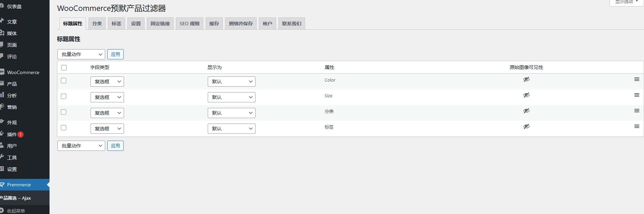
Task: Click the bottom 应用 apply button
Action: (x=115, y=146)
